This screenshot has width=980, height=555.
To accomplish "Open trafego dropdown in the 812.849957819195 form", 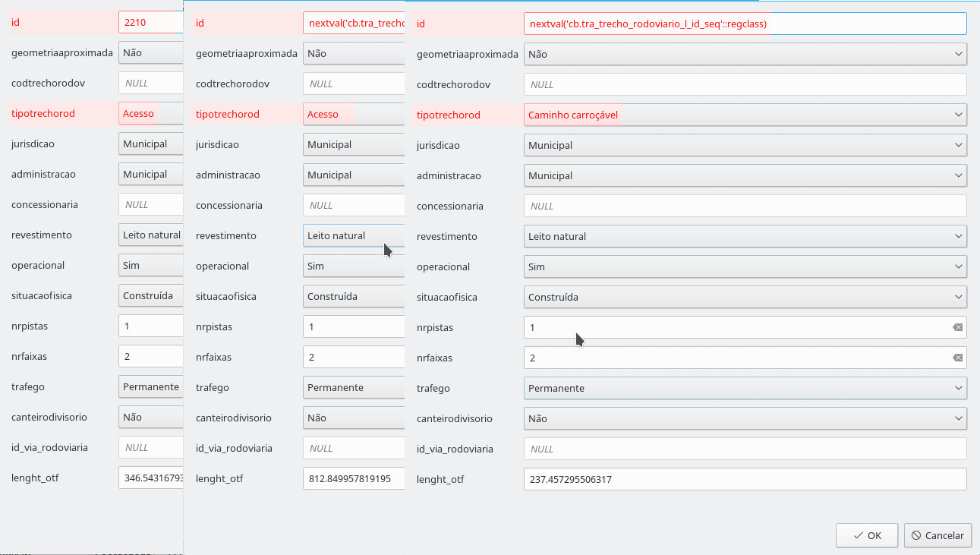I will (x=354, y=387).
